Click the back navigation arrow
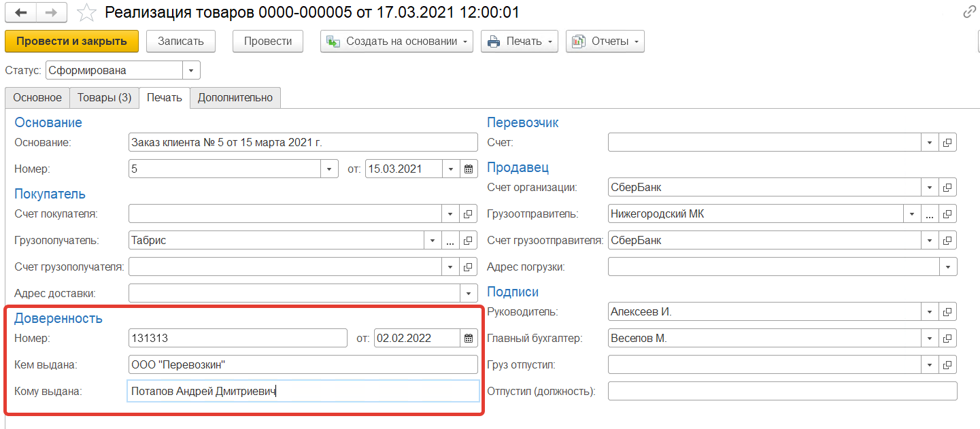The height and width of the screenshot is (429, 980). (x=20, y=13)
